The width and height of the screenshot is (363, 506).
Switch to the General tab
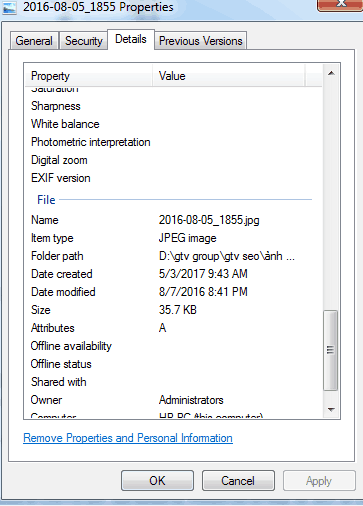tap(34, 41)
